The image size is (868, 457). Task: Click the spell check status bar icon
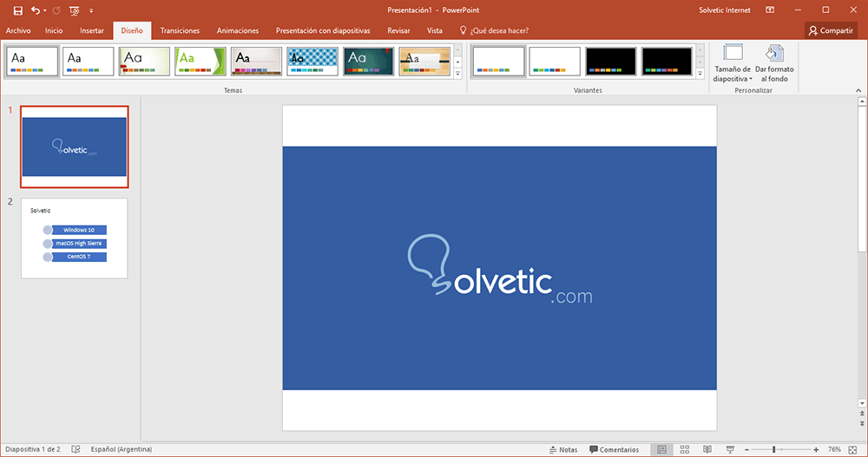click(76, 449)
